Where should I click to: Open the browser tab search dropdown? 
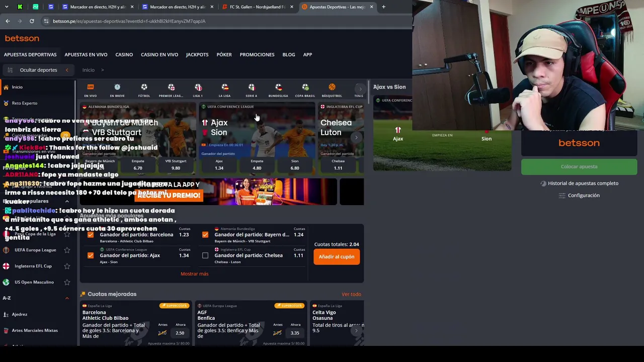pyautogui.click(x=7, y=7)
